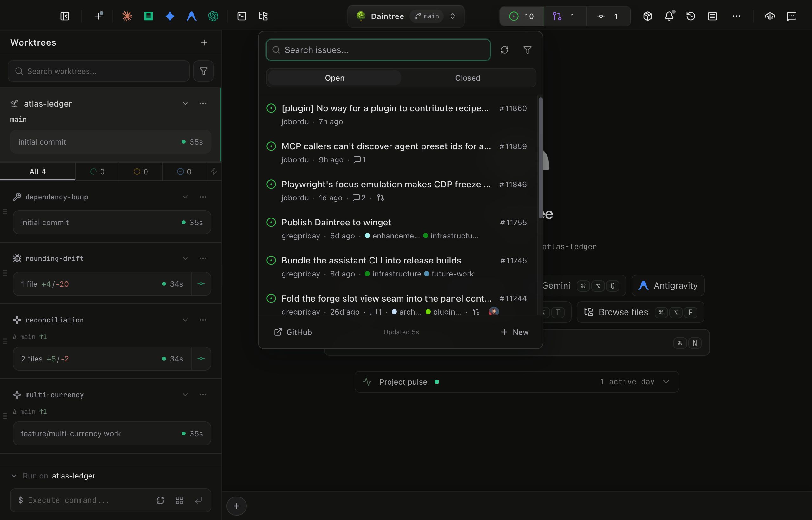812x520 pixels.
Task: Expand the reconciliation worktree chevron
Action: 185,320
